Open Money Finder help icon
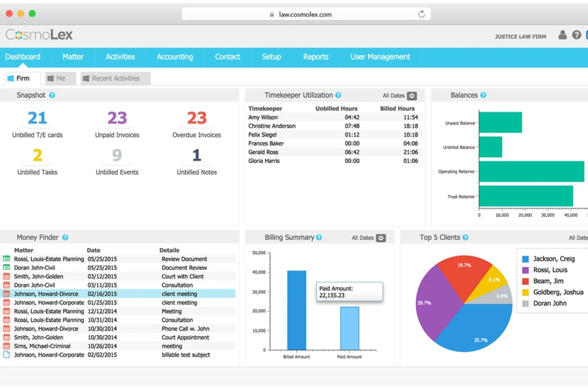The width and height of the screenshot is (588, 392). click(65, 238)
